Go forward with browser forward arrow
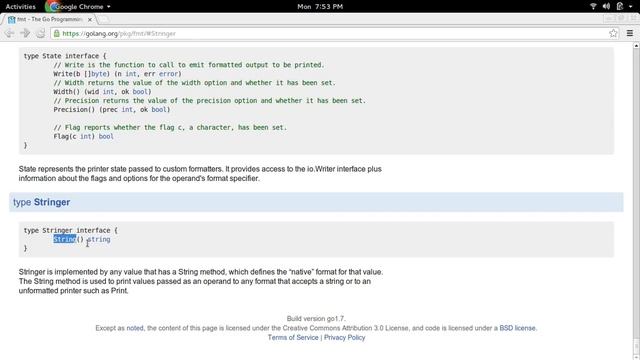Viewport: 640px width, 360px height. tap(25, 33)
